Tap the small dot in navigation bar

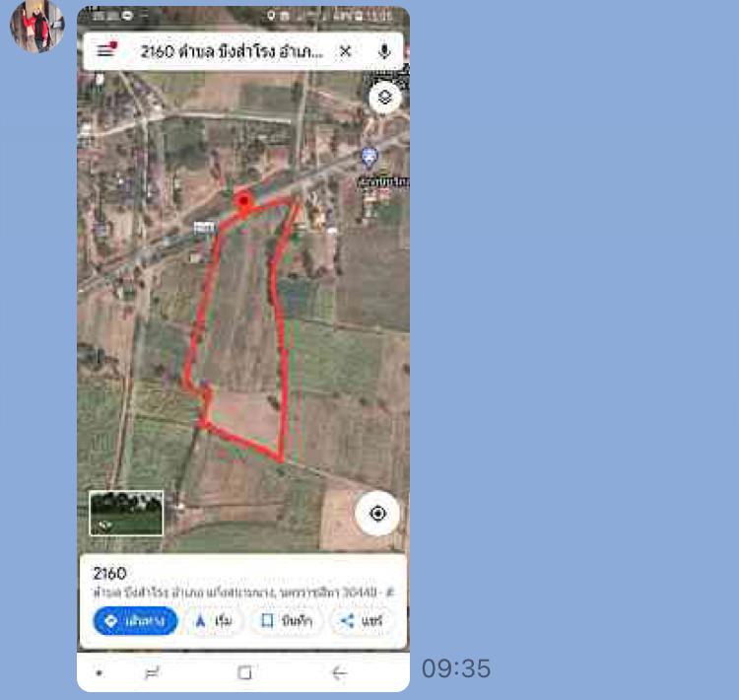(99, 673)
